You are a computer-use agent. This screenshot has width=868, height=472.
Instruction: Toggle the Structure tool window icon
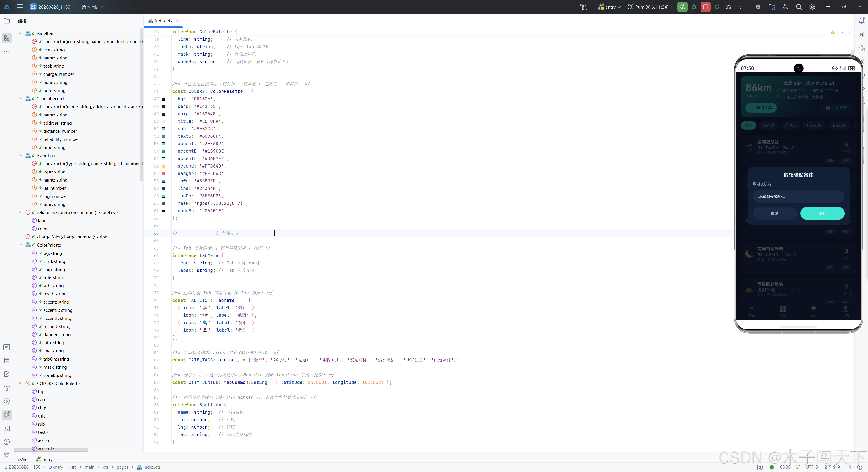[x=7, y=38]
